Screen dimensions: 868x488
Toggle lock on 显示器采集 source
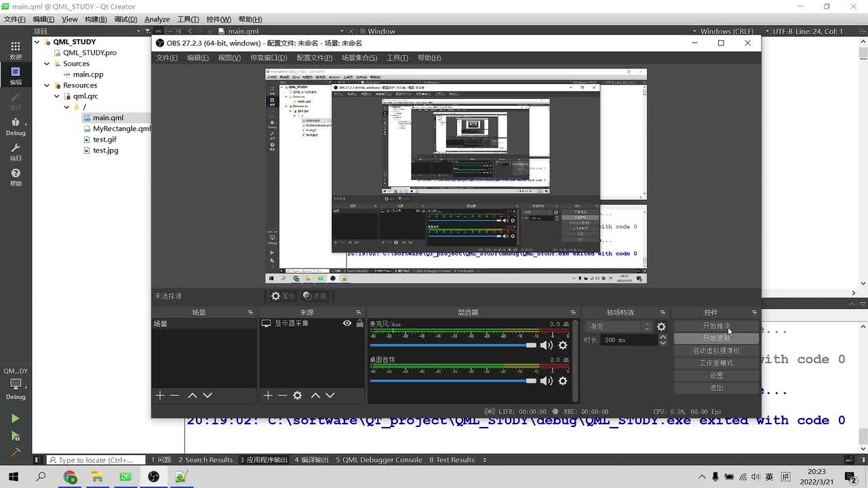click(360, 324)
